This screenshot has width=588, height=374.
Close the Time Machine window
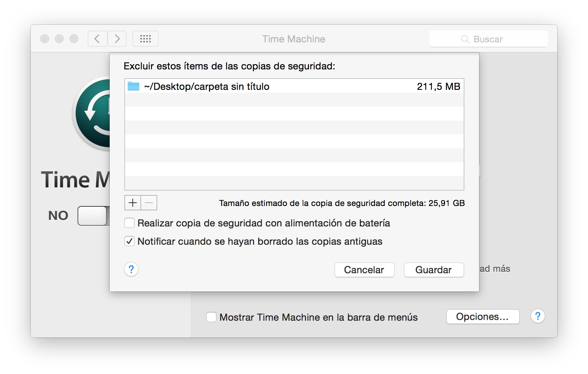click(x=45, y=39)
